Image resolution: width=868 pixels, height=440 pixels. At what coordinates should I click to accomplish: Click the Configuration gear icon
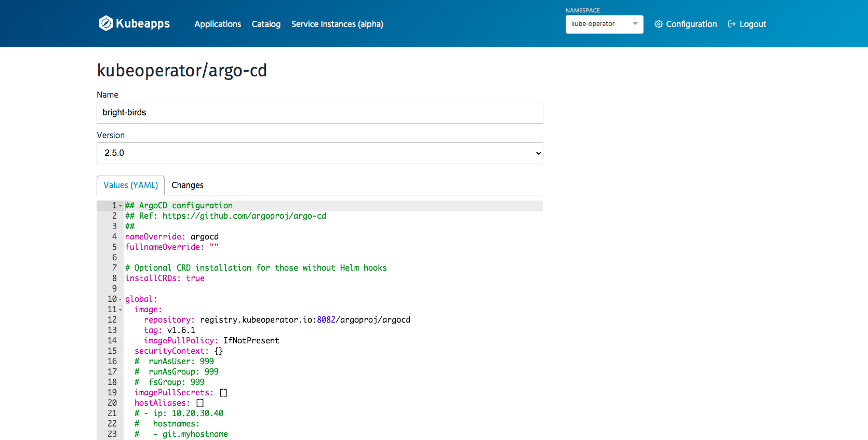coord(659,24)
